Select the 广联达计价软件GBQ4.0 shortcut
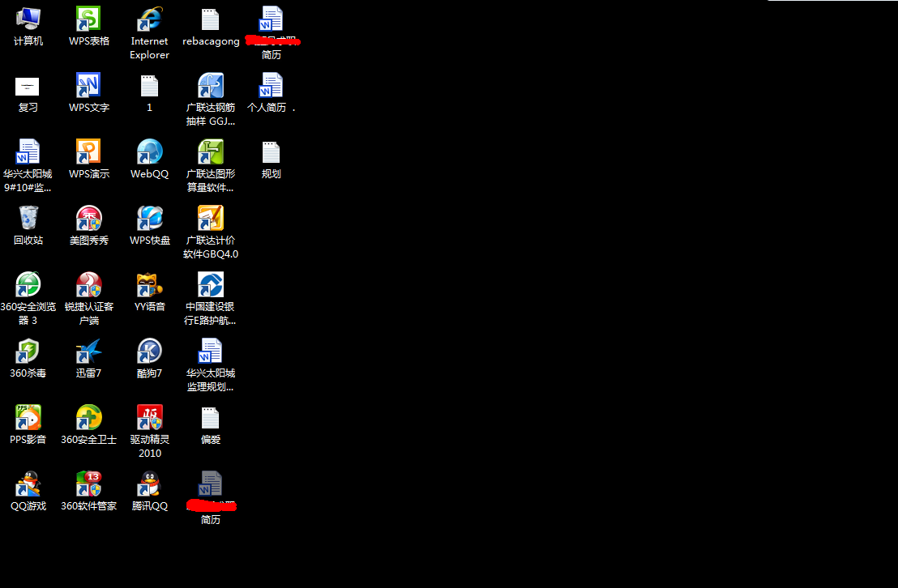Viewport: 898px width, 588px height. (x=210, y=218)
